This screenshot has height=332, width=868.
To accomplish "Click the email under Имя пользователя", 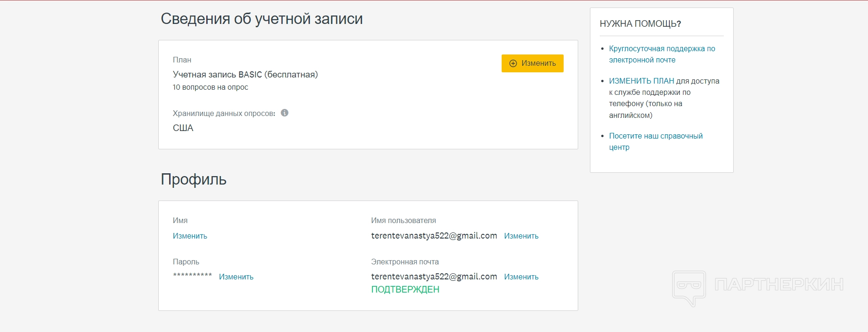I will point(434,236).
